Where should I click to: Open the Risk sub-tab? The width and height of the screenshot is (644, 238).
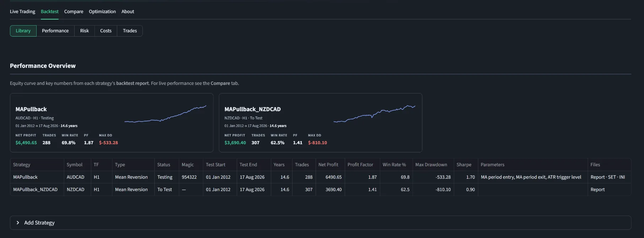click(x=85, y=31)
